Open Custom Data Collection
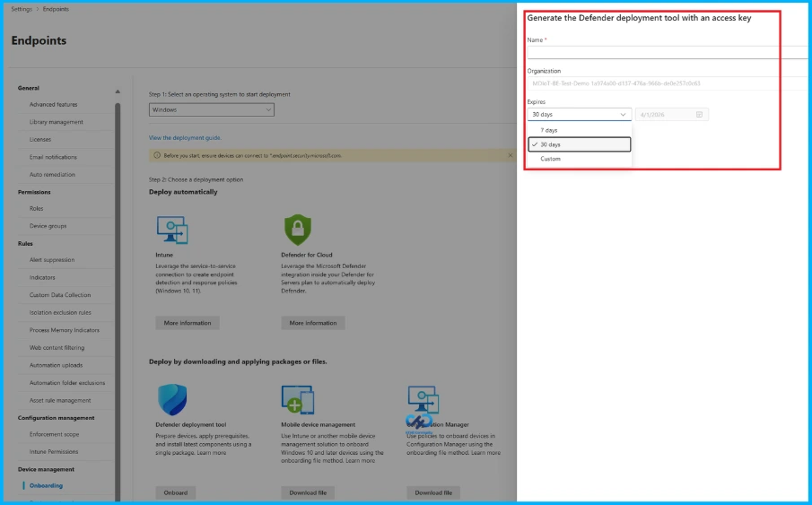Image resolution: width=812 pixels, height=505 pixels. [60, 295]
